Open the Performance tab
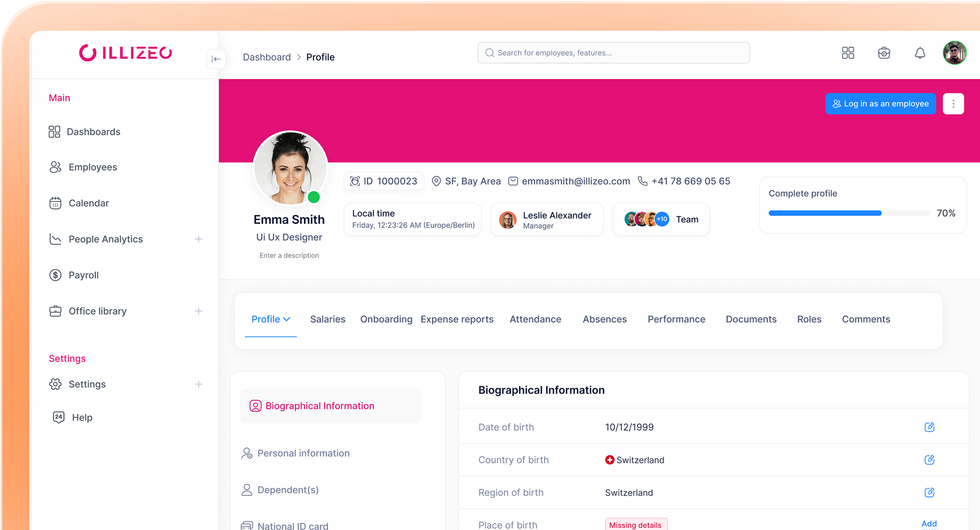The height and width of the screenshot is (530, 980). [x=676, y=319]
